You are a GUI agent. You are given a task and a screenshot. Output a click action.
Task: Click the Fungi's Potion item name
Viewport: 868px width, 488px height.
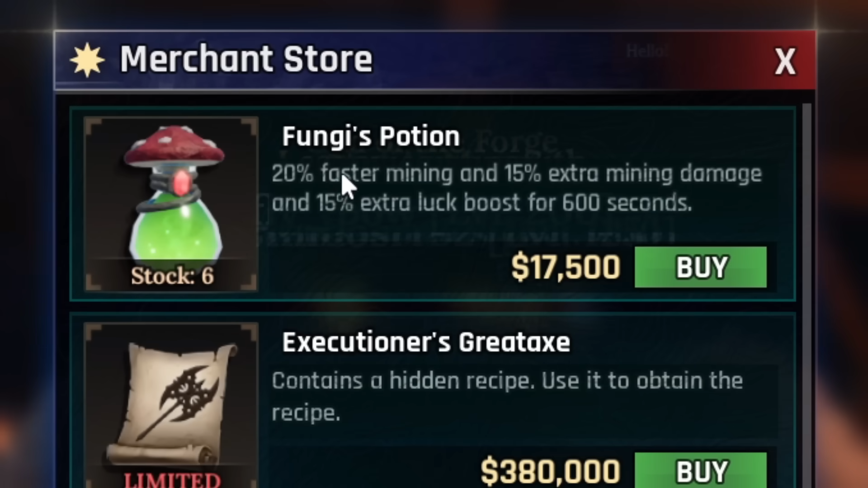pyautogui.click(x=371, y=136)
